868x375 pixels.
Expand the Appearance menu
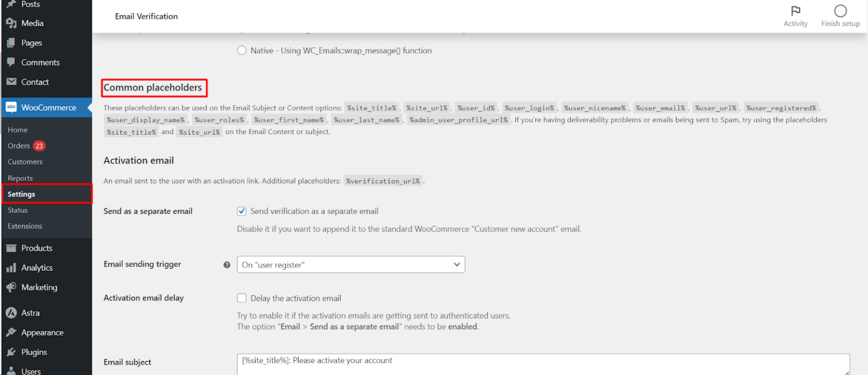(x=42, y=332)
